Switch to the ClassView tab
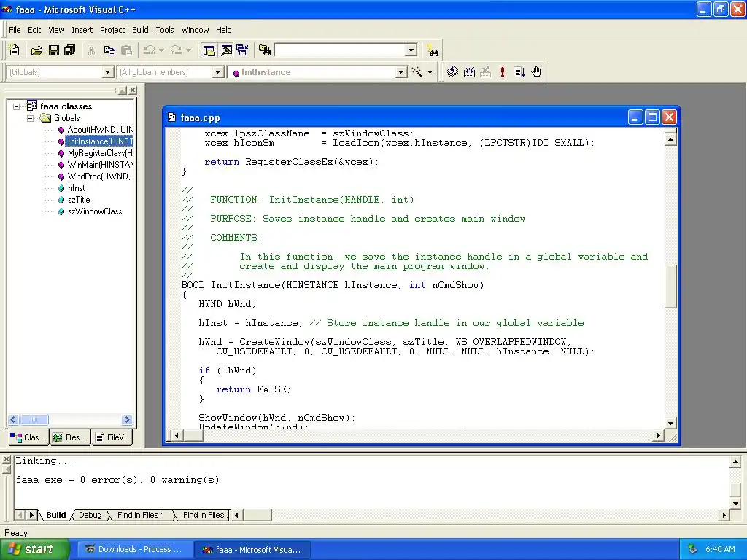This screenshot has height=560, width=747. [x=28, y=437]
